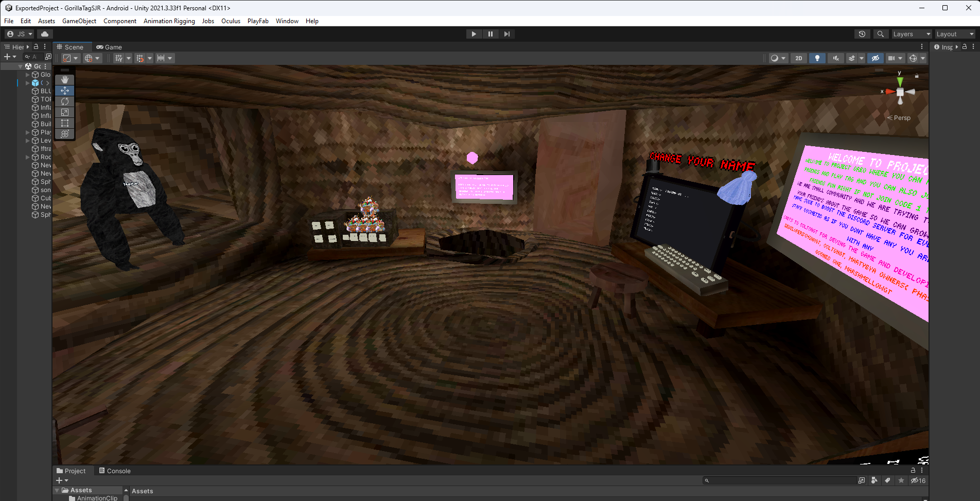980x501 pixels.
Task: Click the Project search by label icon
Action: click(x=888, y=480)
